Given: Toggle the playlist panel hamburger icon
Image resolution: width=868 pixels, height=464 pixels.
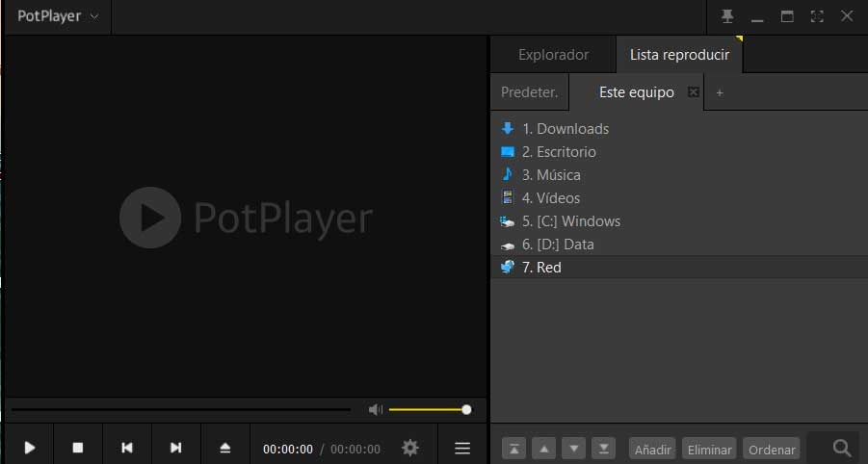Looking at the screenshot, I should (x=462, y=448).
